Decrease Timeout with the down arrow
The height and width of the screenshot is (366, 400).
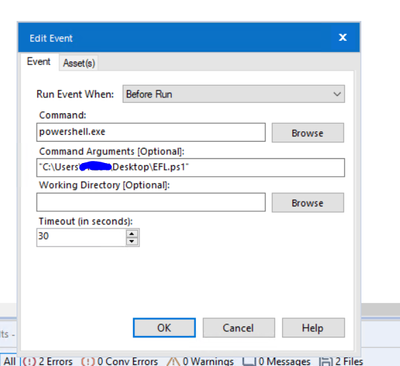[132, 241]
